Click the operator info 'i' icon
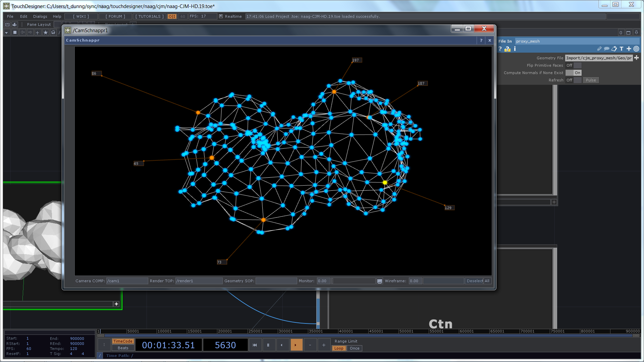Screen dimensions: 644x362 click(515, 49)
